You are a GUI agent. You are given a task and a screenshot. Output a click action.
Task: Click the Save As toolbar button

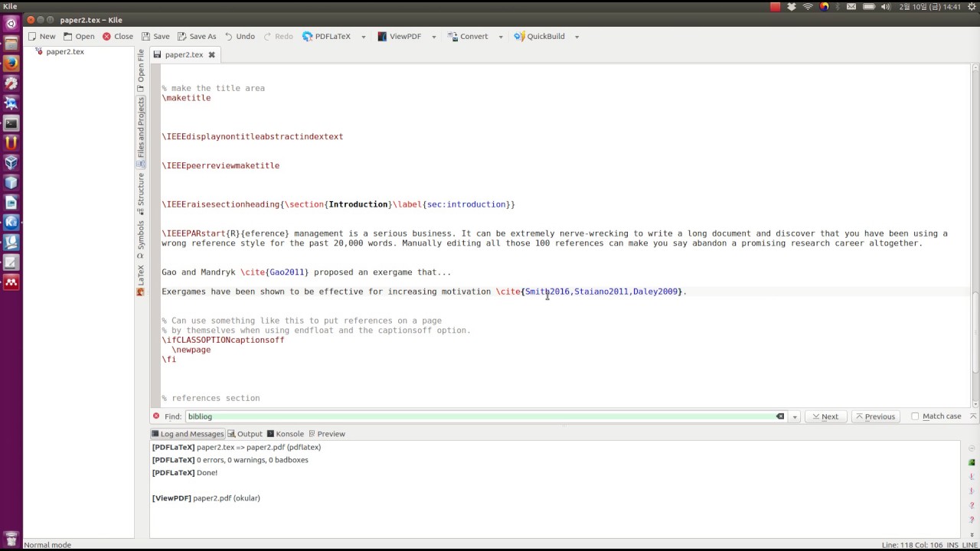[x=197, y=36]
